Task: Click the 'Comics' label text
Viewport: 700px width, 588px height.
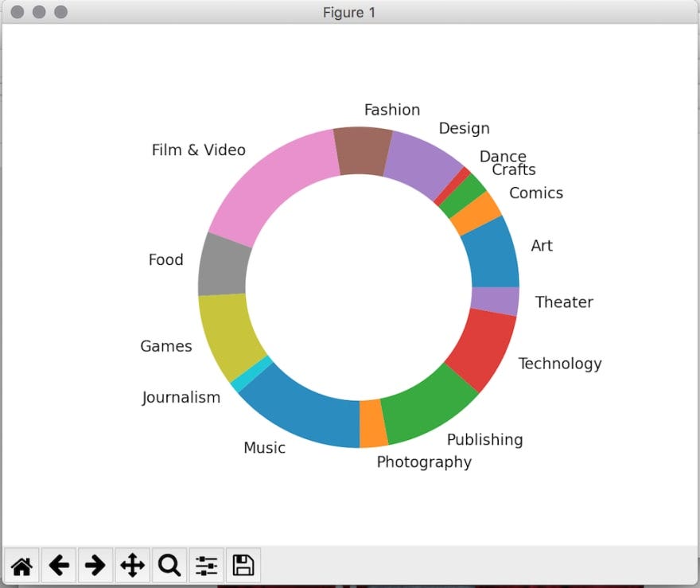Action: pos(536,193)
